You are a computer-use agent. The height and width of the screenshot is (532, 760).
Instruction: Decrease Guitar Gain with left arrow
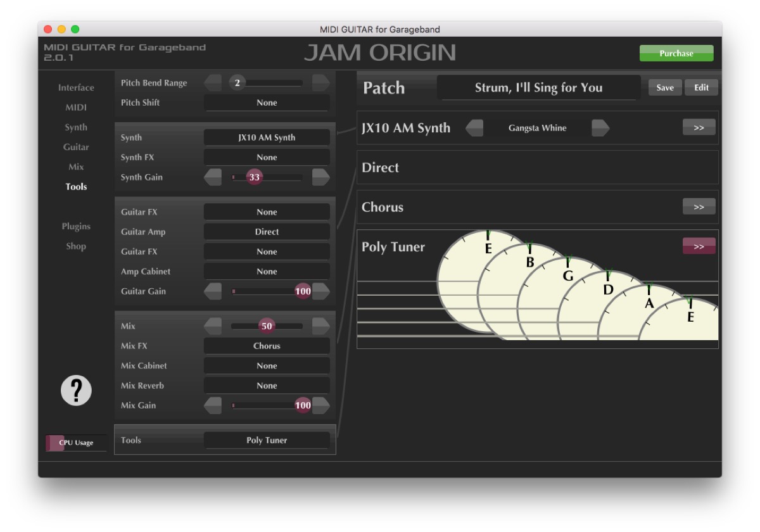click(213, 291)
